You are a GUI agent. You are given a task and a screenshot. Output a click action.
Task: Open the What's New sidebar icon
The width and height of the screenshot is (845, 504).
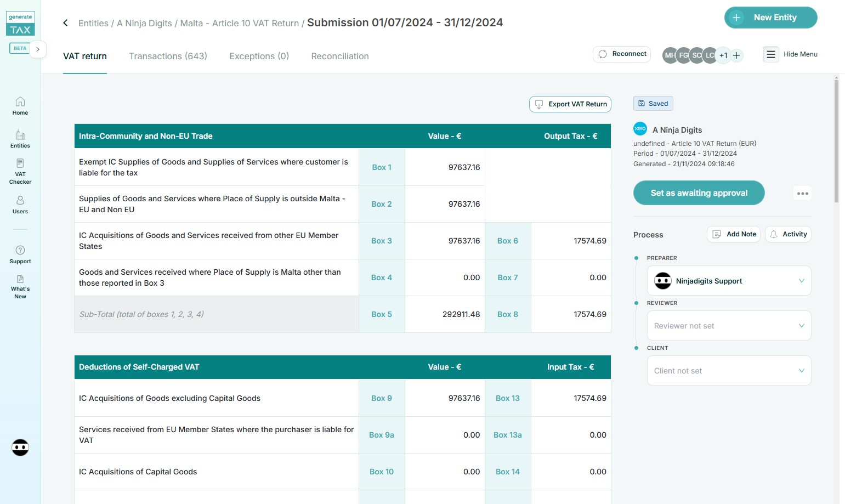pyautogui.click(x=20, y=287)
